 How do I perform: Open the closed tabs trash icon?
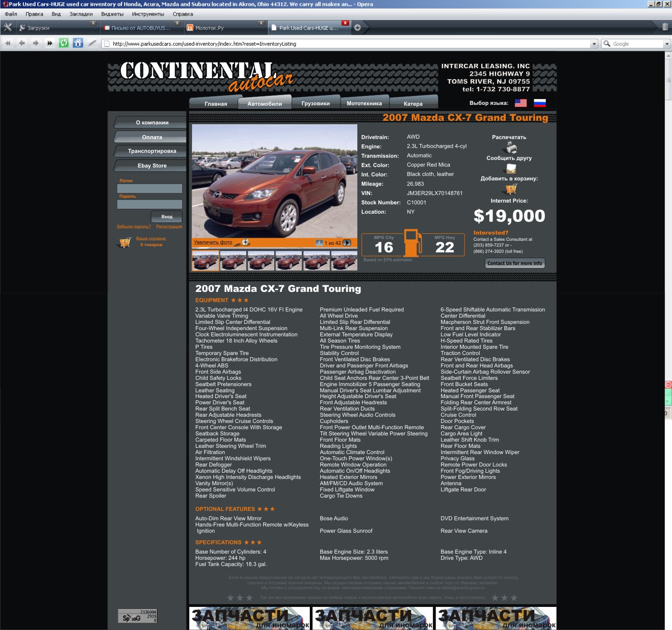click(665, 27)
